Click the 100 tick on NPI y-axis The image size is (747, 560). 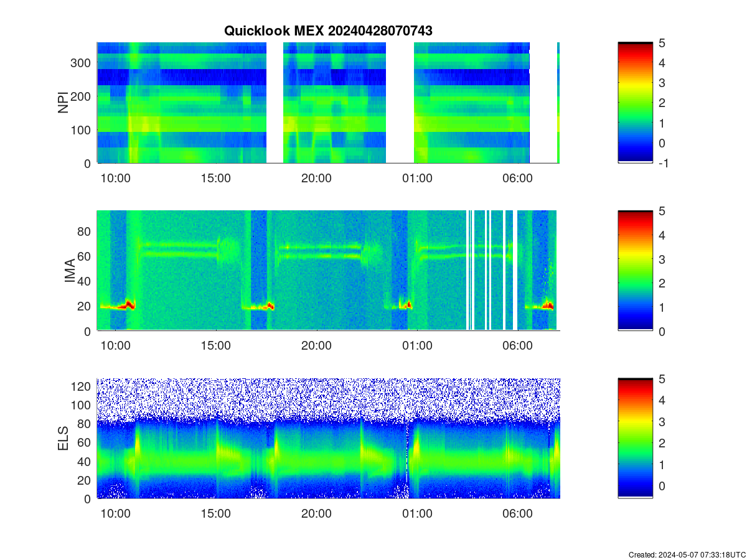[82, 129]
